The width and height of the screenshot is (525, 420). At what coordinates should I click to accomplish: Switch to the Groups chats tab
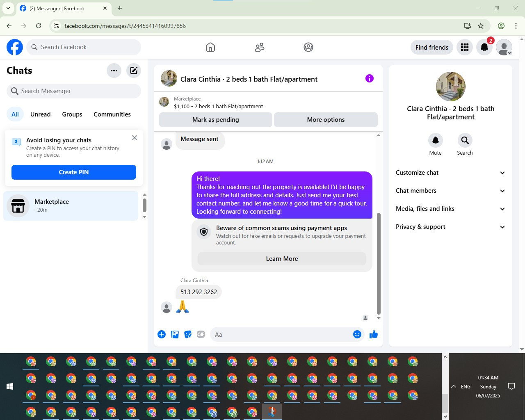point(72,114)
